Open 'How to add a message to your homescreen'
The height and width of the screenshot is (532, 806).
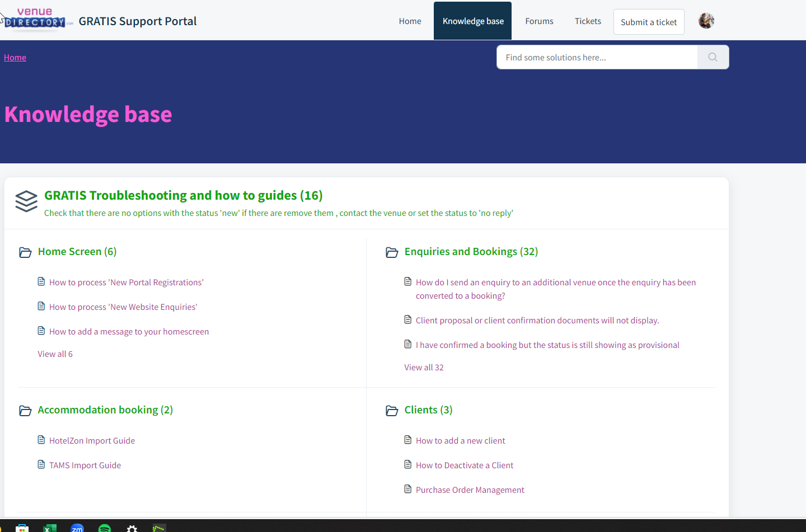[x=129, y=332]
